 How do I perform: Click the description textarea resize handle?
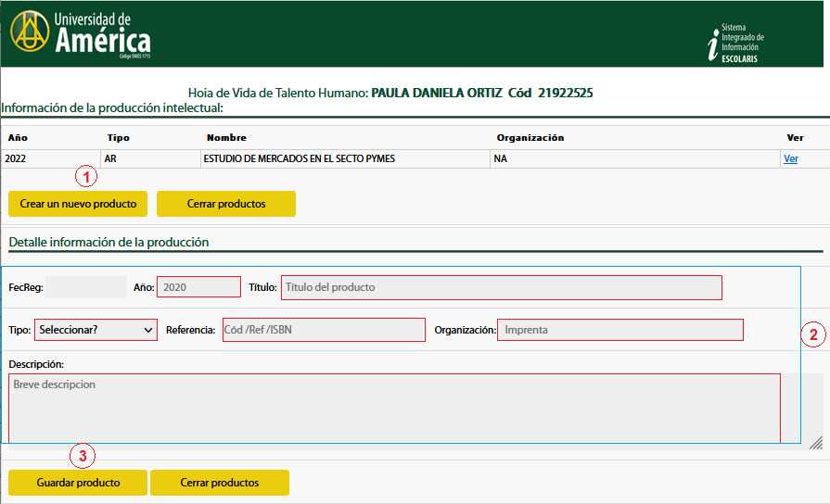point(816,443)
